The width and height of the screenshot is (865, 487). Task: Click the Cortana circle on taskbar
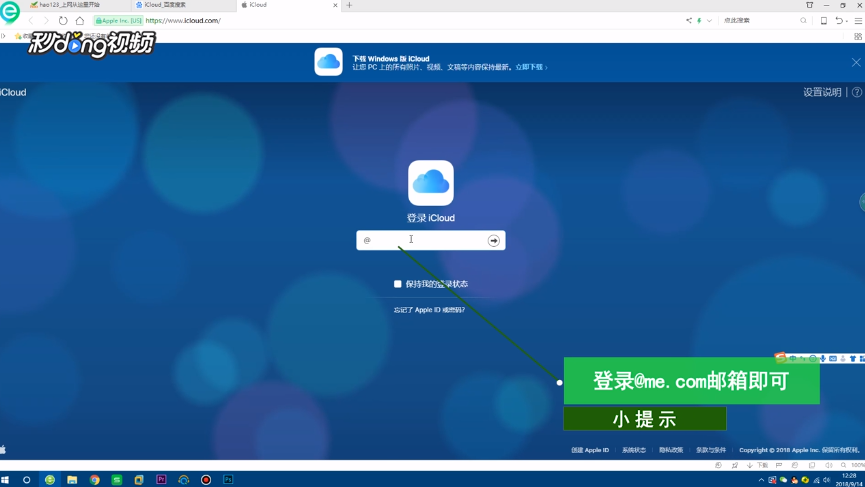tap(26, 480)
